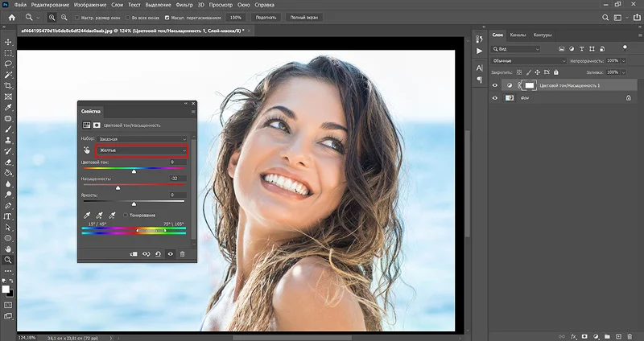Open the History panel icon

pyautogui.click(x=479, y=39)
